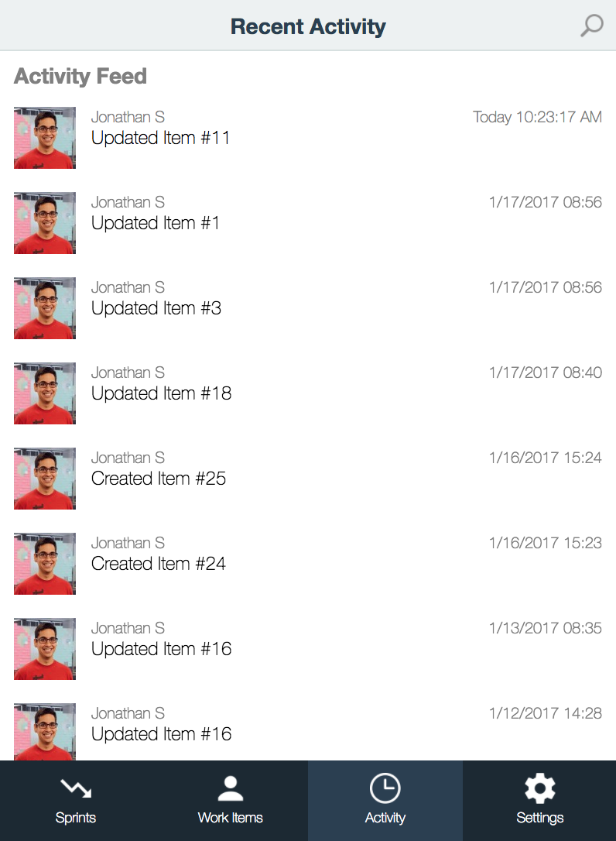Open the Updated Item #1 entry
This screenshot has height=841, width=616.
coord(308,223)
